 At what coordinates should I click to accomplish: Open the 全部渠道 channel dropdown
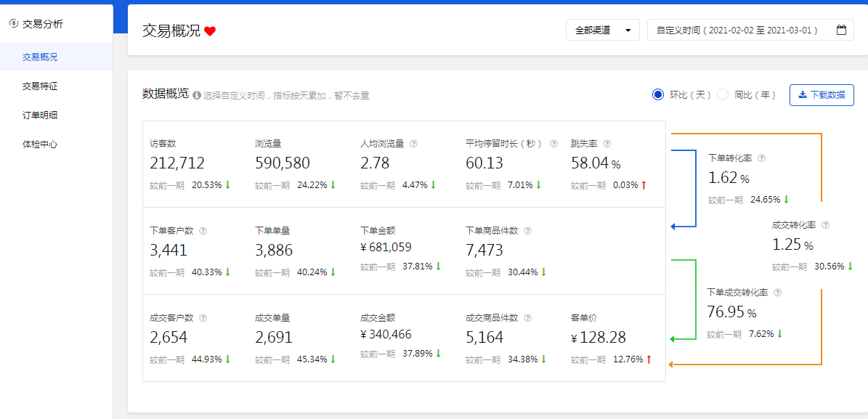pyautogui.click(x=602, y=30)
